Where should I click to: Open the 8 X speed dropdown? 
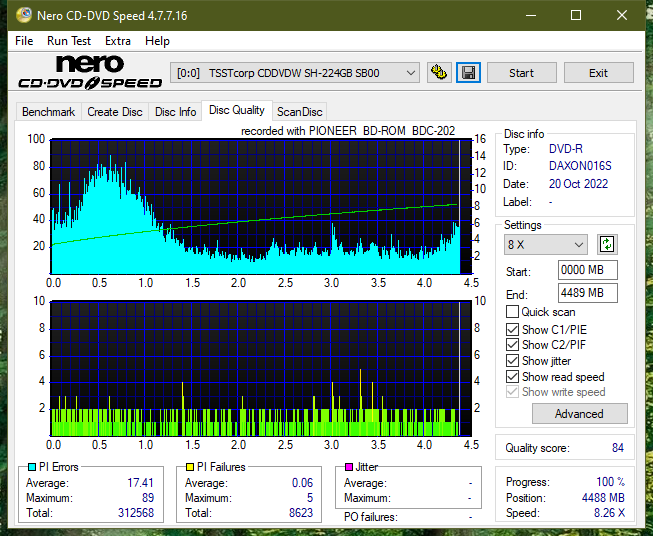pos(546,244)
